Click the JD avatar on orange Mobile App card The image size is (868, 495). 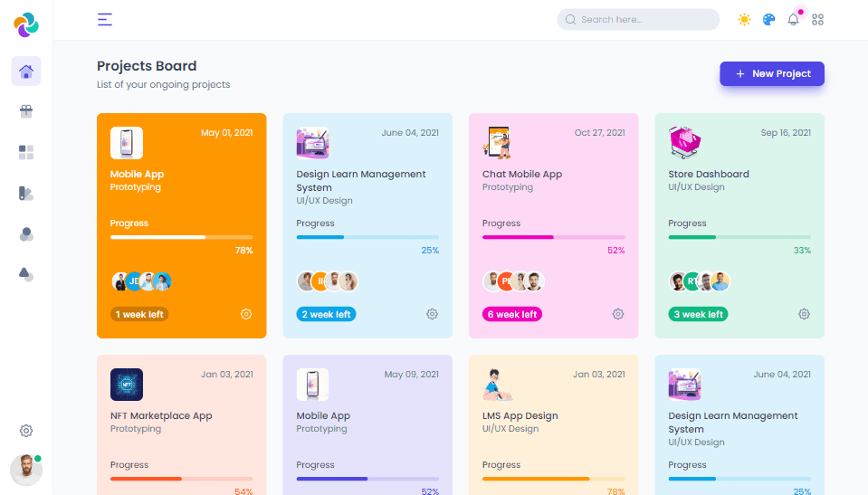point(134,281)
